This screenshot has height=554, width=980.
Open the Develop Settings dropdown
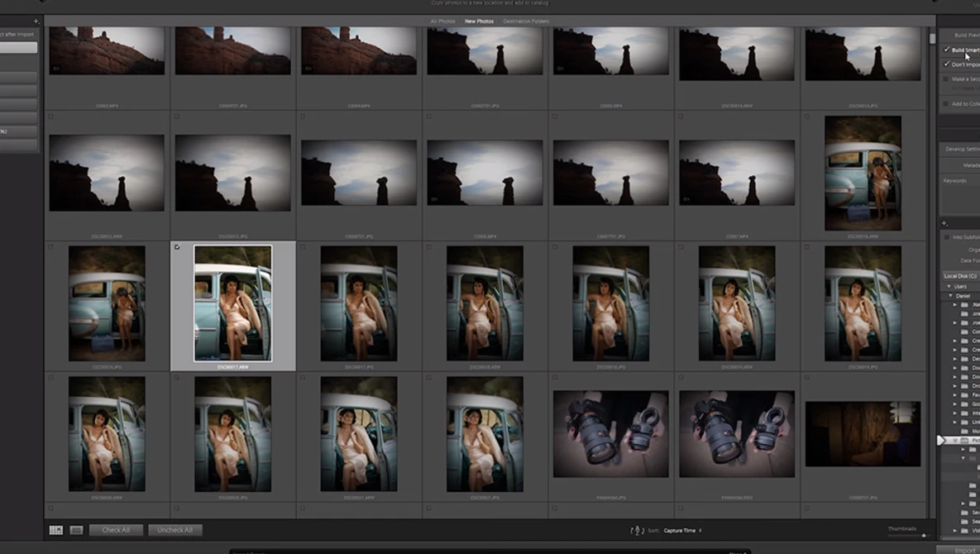click(963, 150)
